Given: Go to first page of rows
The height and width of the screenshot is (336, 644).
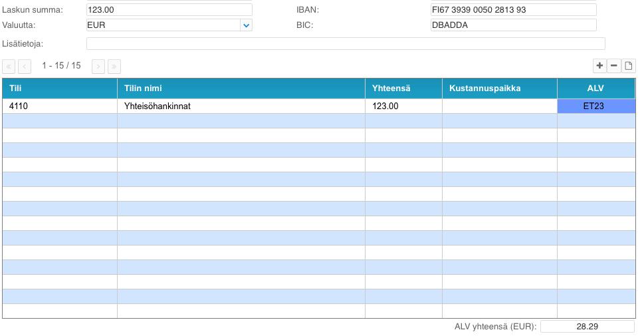Looking at the screenshot, I should (9, 67).
